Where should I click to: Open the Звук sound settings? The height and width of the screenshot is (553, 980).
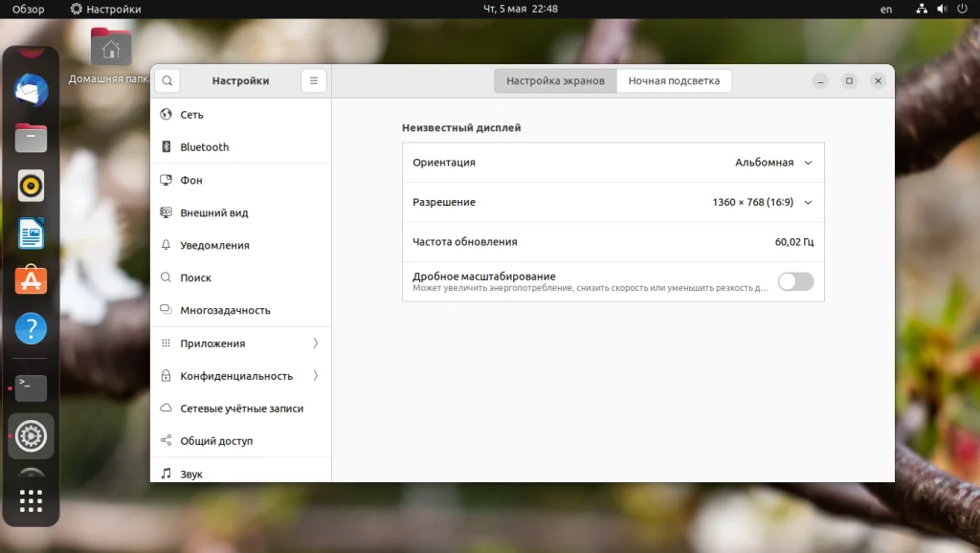click(x=190, y=472)
